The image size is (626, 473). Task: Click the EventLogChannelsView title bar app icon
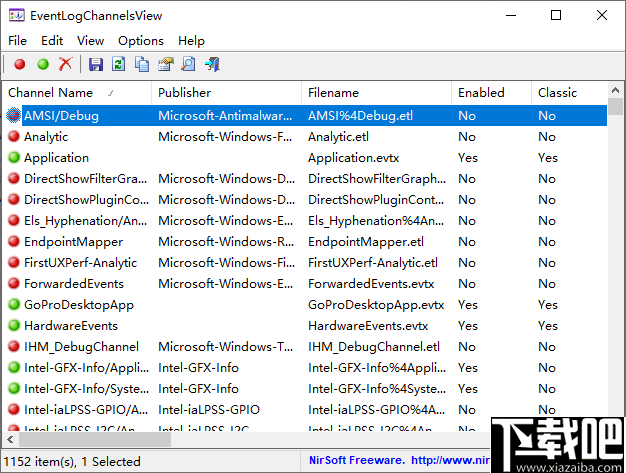(17, 16)
